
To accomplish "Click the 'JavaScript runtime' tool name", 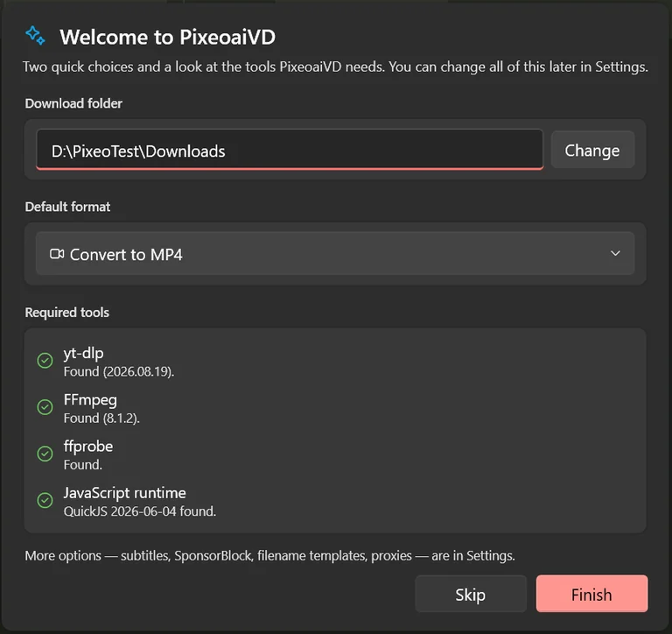I will coord(125,493).
